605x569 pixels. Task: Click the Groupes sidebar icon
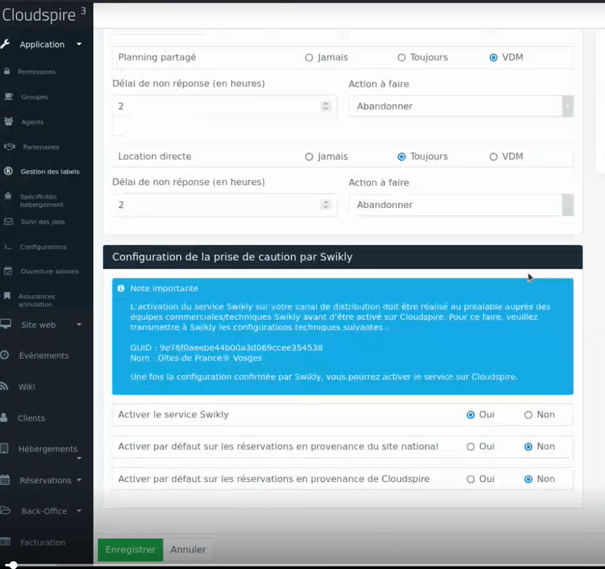[x=8, y=96]
